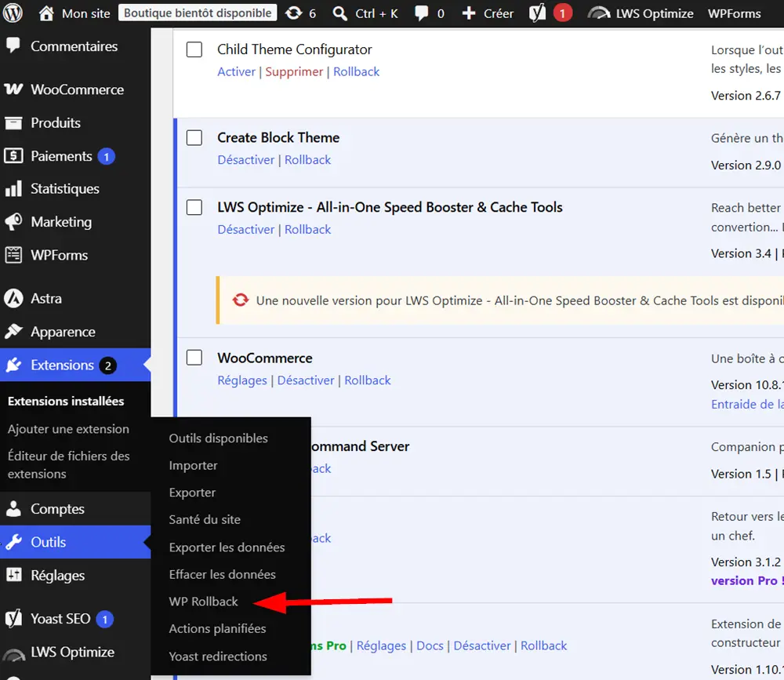Go to Extensions installées
This screenshot has height=680, width=784.
pyautogui.click(x=66, y=402)
